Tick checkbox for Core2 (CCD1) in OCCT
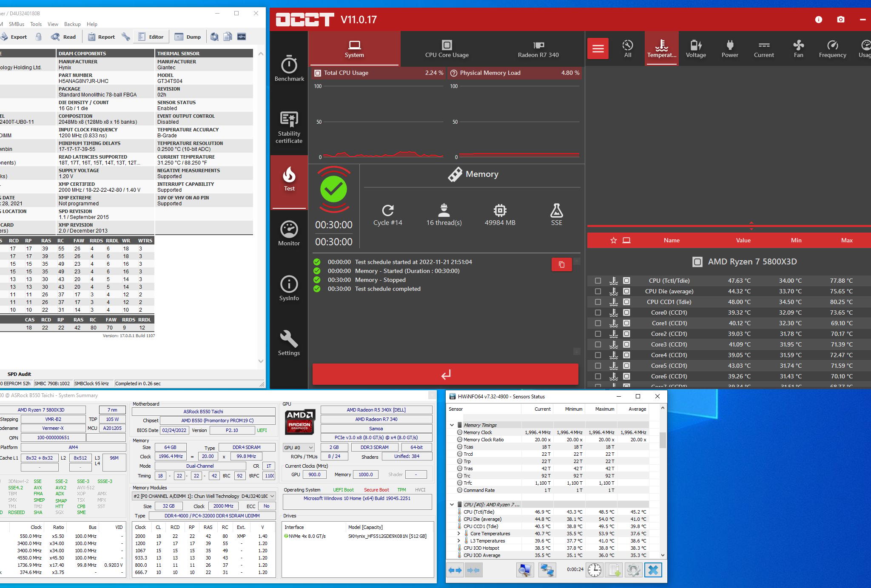 [598, 334]
